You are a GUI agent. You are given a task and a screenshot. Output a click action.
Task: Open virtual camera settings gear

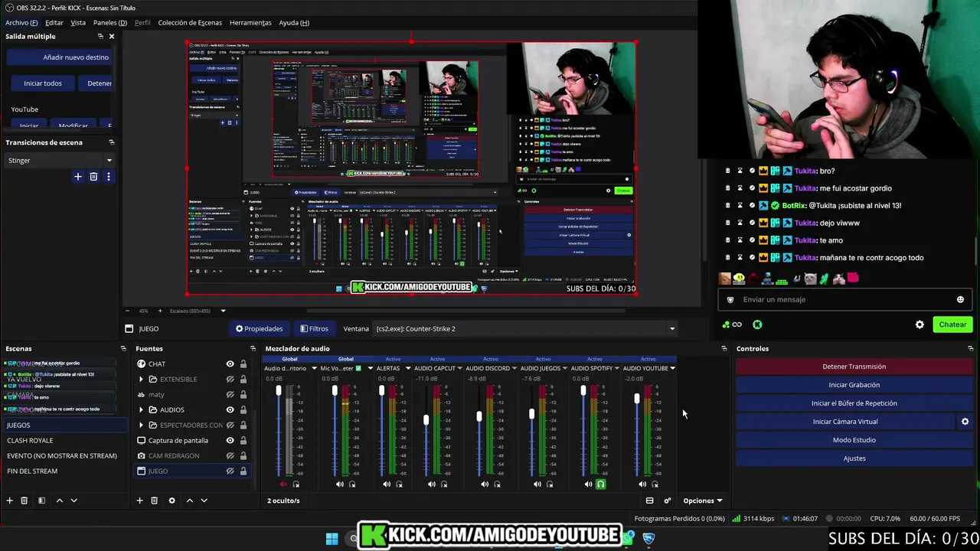pos(965,422)
